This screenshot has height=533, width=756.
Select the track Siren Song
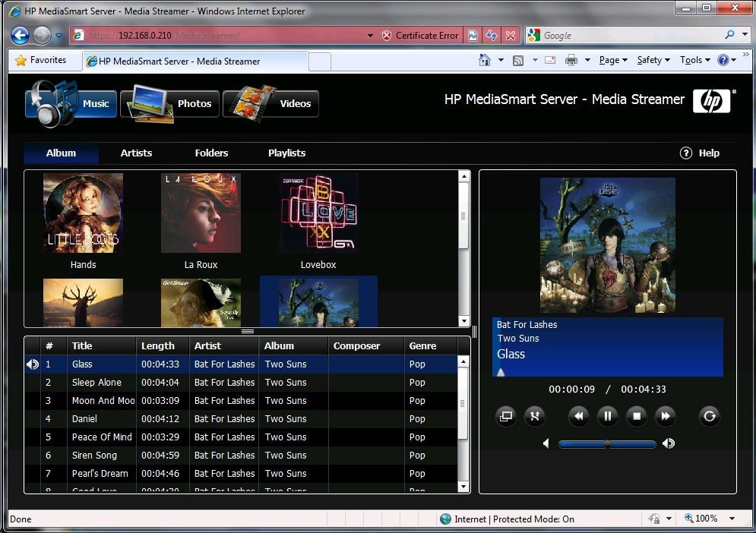[x=241, y=456]
